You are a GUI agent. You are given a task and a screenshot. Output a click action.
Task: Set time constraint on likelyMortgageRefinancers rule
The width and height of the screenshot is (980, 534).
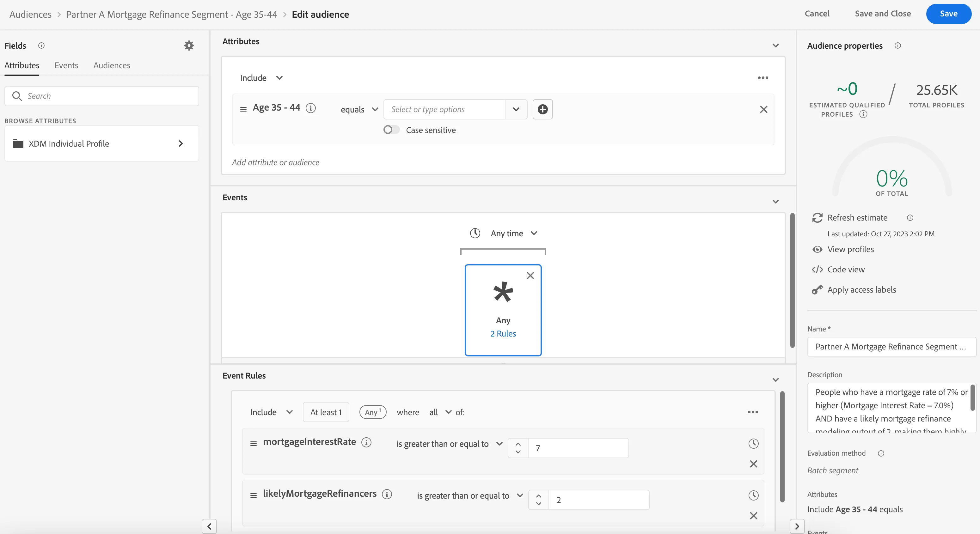[x=753, y=495]
